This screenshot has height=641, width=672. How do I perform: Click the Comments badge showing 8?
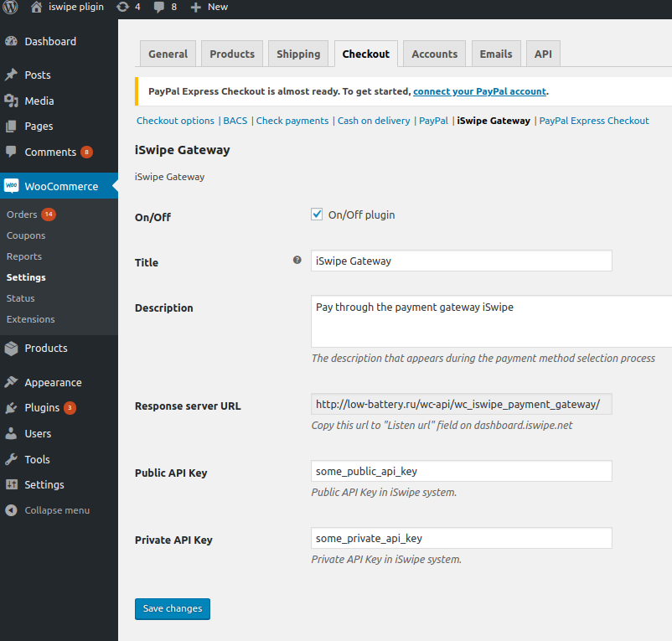(x=86, y=152)
